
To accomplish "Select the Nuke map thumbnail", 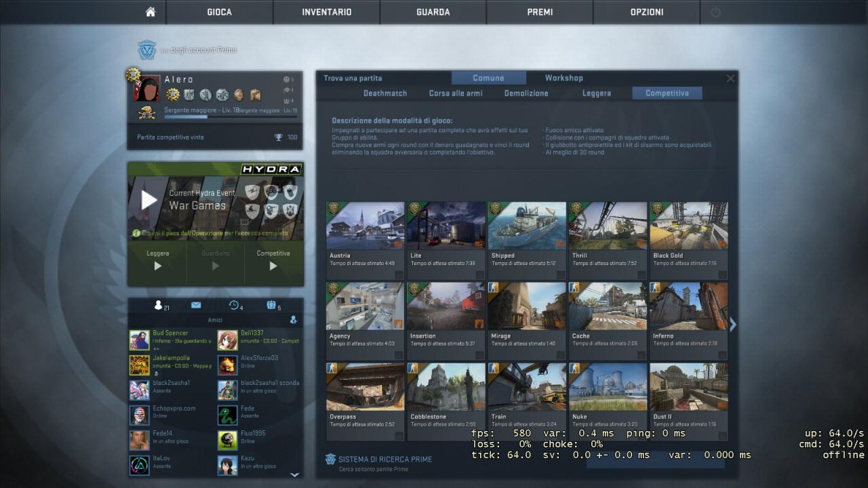I will coord(608,387).
